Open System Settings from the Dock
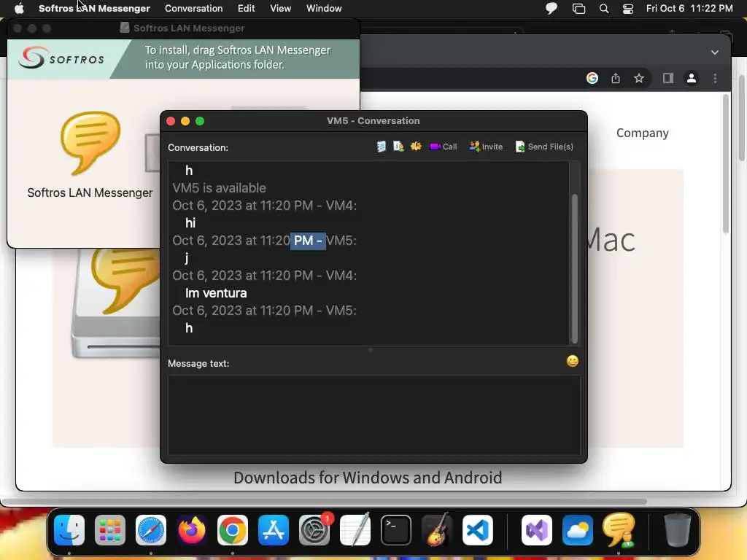747x560 pixels. click(x=314, y=530)
